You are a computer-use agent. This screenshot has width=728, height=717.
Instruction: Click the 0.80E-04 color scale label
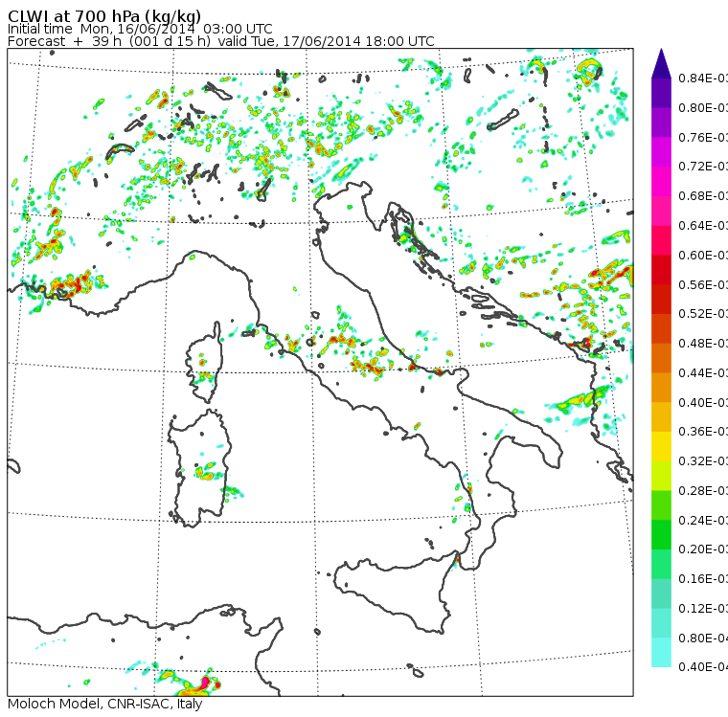(703, 639)
